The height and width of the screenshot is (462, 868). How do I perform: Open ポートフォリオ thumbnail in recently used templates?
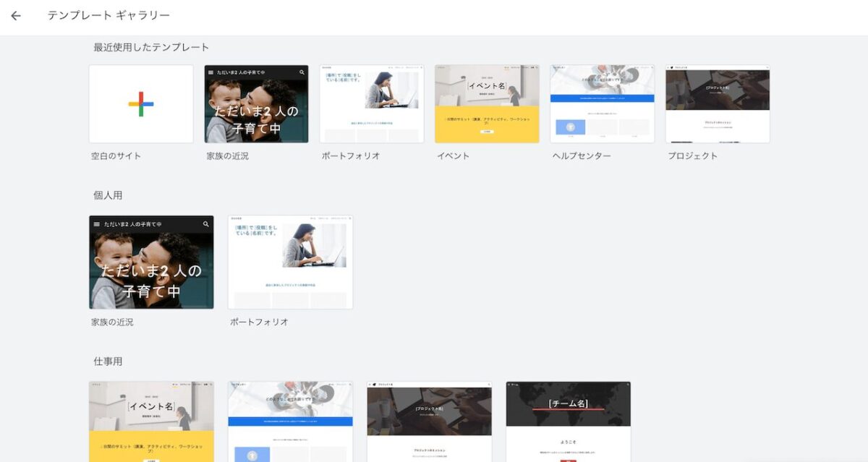coord(372,104)
